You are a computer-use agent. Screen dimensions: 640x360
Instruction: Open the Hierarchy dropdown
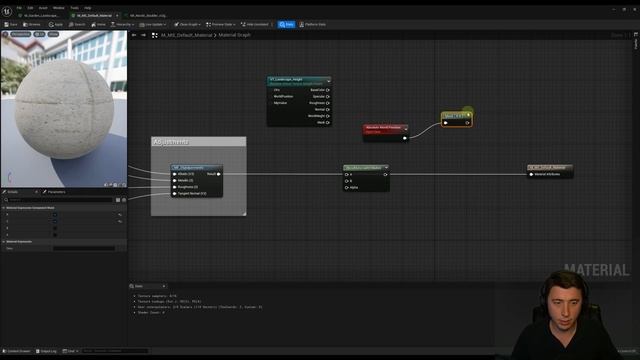(x=122, y=24)
